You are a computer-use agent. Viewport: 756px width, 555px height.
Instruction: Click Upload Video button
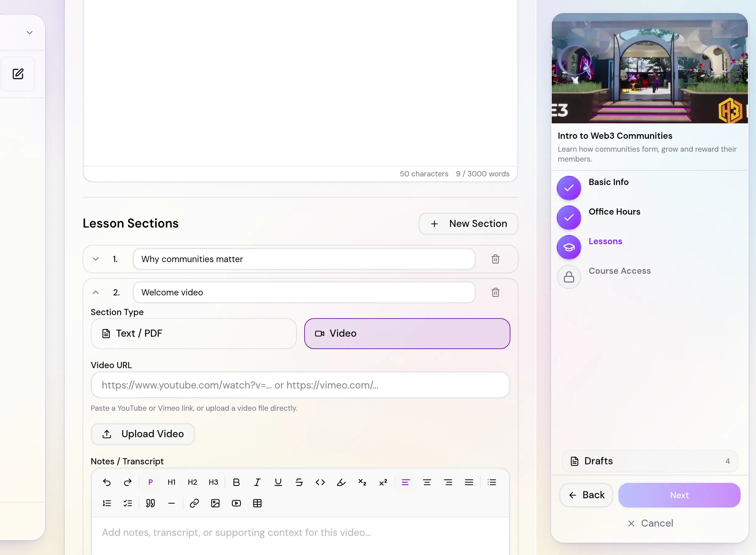coord(143,434)
